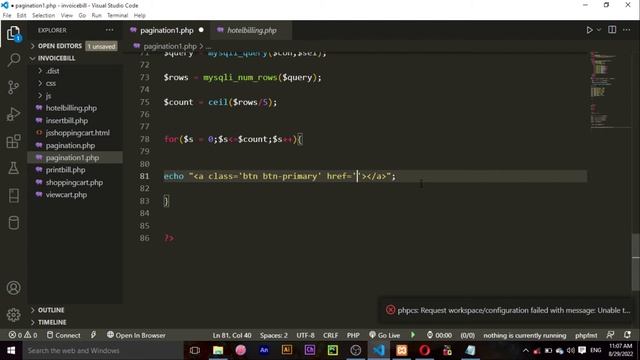The width and height of the screenshot is (640, 360).
Task: Click the vertical editor scrollbar thumb
Action: pyautogui.click(x=636, y=262)
